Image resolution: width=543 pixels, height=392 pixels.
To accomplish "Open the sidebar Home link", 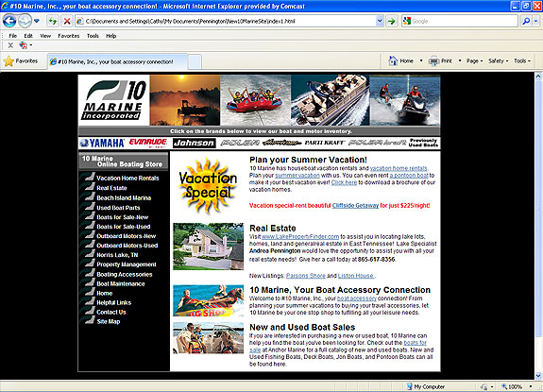I will pyautogui.click(x=104, y=293).
